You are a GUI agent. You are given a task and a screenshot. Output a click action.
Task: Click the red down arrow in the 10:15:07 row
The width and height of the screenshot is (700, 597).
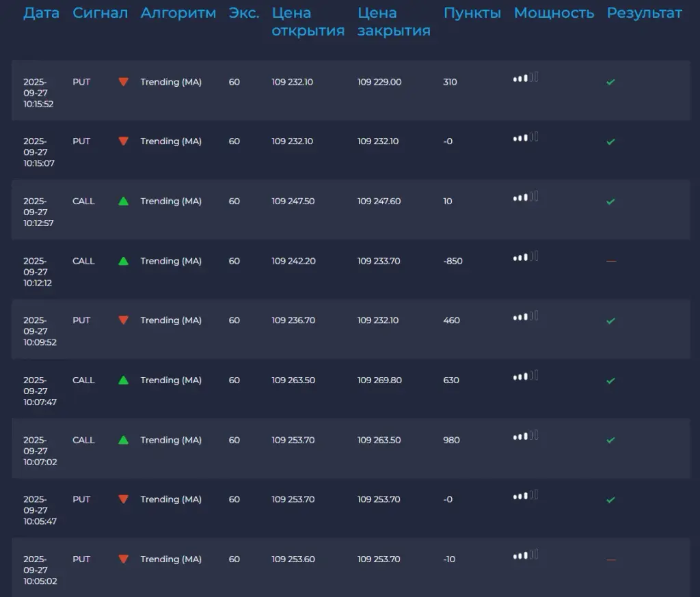pos(124,141)
